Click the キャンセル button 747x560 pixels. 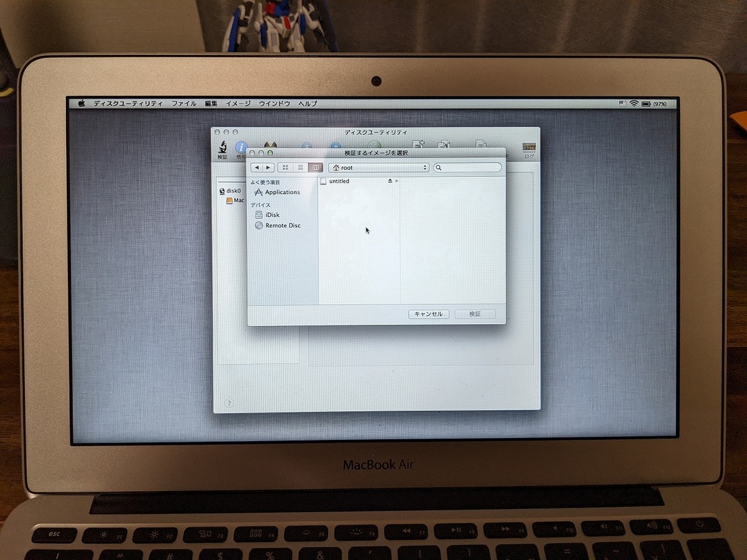(429, 314)
